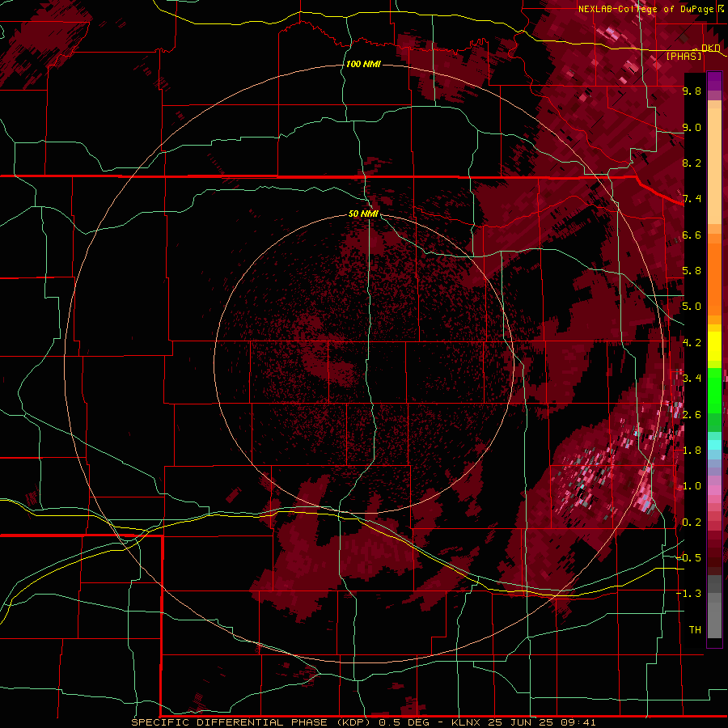Click the 8.2 scale label
This screenshot has width=728, height=728.
point(692,163)
